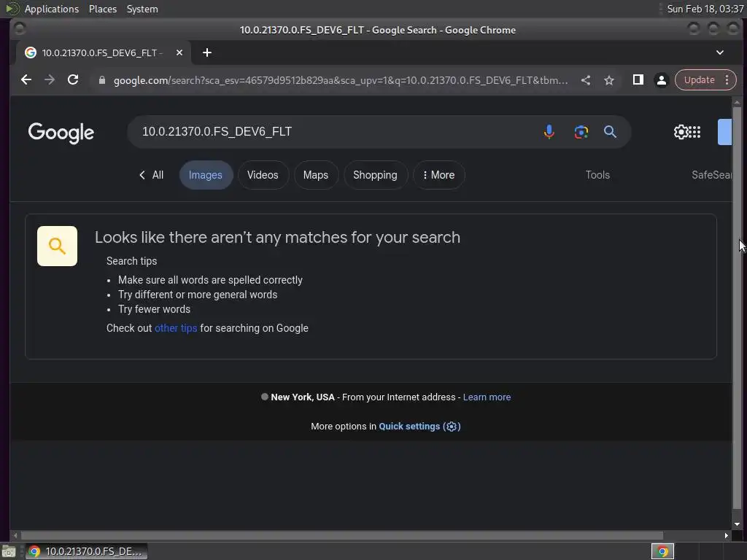Image resolution: width=747 pixels, height=560 pixels.
Task: Open the Applications menu
Action: (x=52, y=9)
